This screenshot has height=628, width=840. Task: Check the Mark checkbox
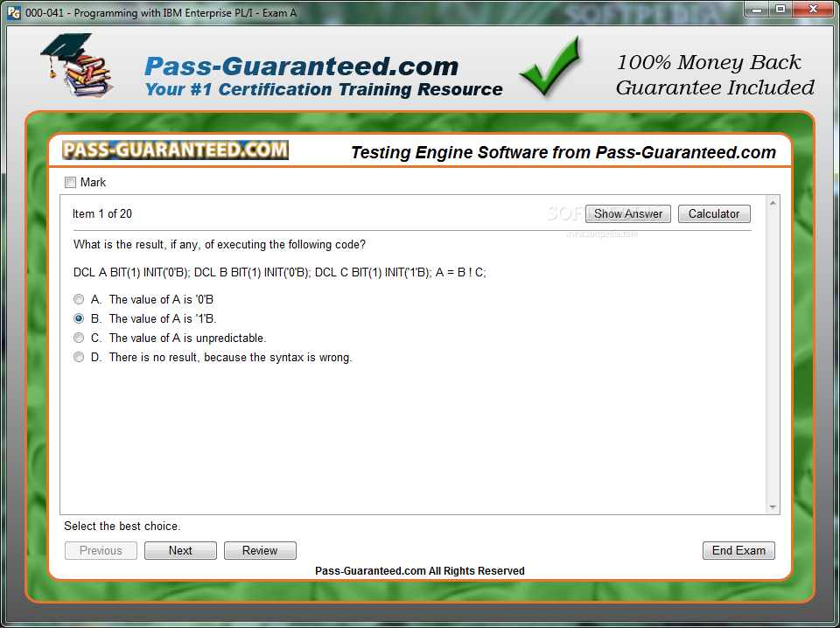pos(70,183)
